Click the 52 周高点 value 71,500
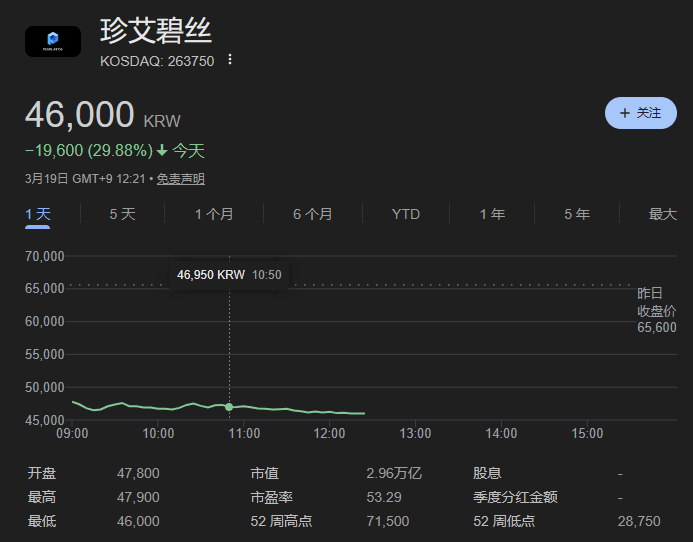The image size is (693, 542). pyautogui.click(x=389, y=521)
